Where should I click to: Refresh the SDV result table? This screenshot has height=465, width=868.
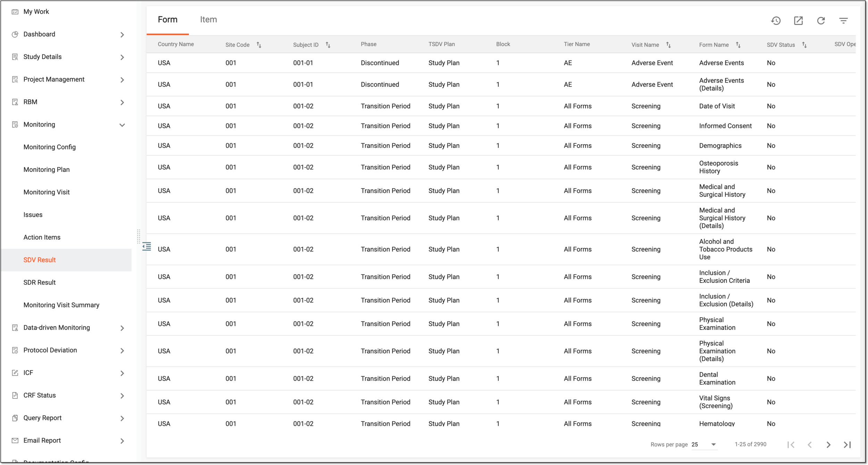(821, 21)
